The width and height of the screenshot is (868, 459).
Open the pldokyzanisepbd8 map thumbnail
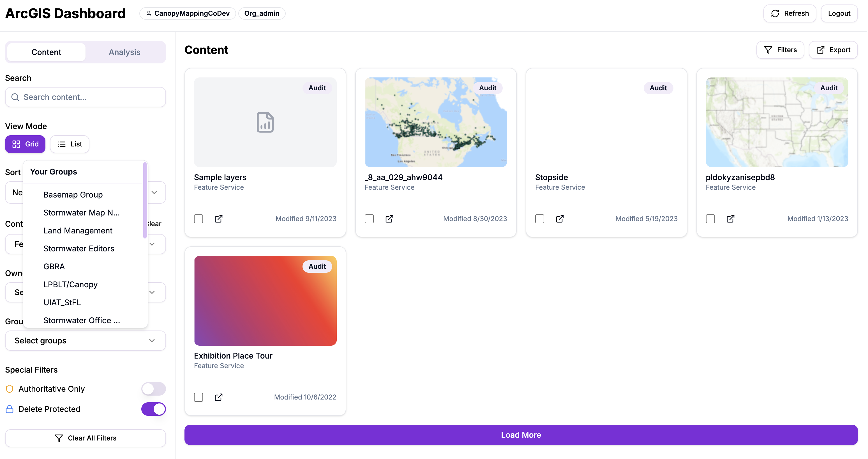pyautogui.click(x=777, y=122)
